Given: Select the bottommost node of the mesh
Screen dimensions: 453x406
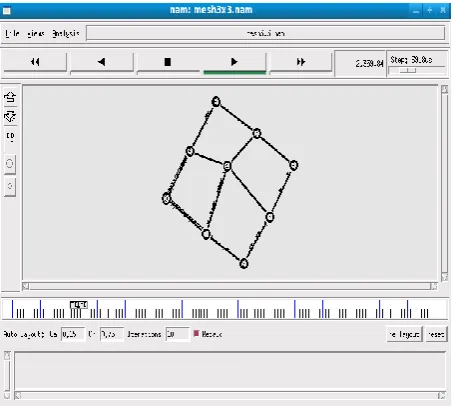Looking at the screenshot, I should tap(244, 264).
